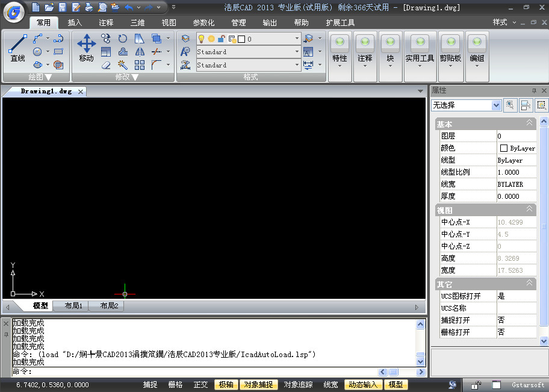Screen dimensions: 549x392
Task: Click the Undo arrow icon
Action: 129,7
